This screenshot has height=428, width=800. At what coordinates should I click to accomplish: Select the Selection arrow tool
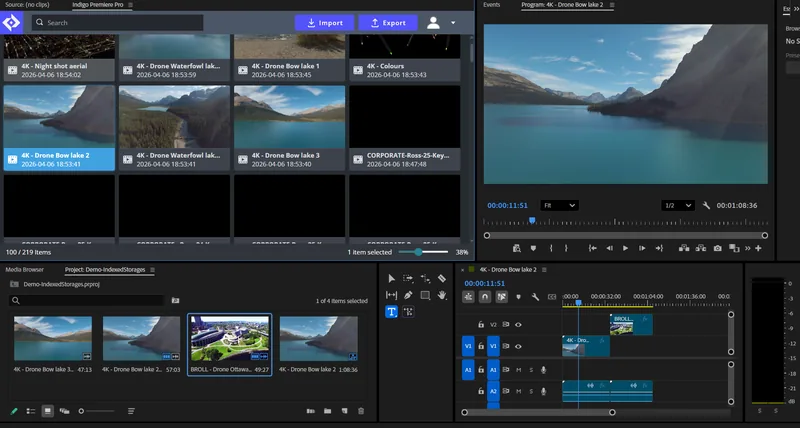[391, 279]
